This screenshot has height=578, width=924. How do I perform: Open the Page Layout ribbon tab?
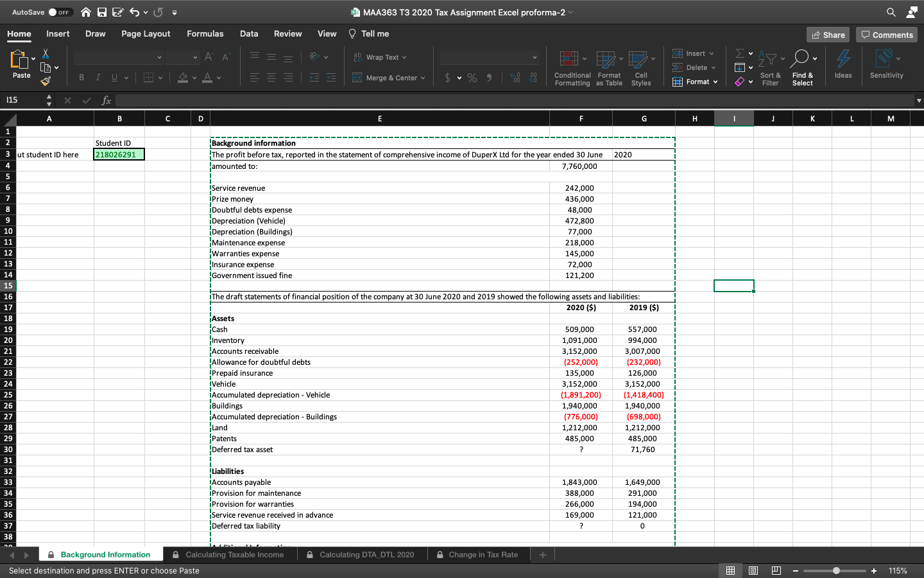pyautogui.click(x=146, y=34)
